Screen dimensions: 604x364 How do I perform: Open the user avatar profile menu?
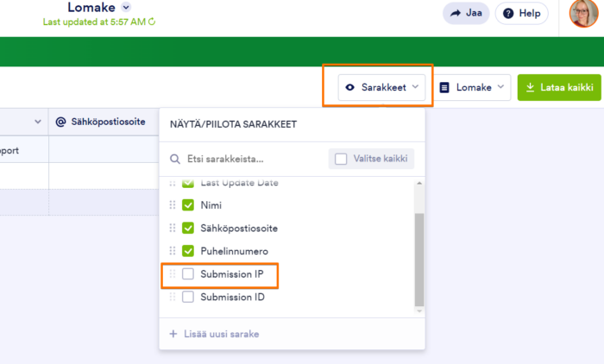point(584,14)
